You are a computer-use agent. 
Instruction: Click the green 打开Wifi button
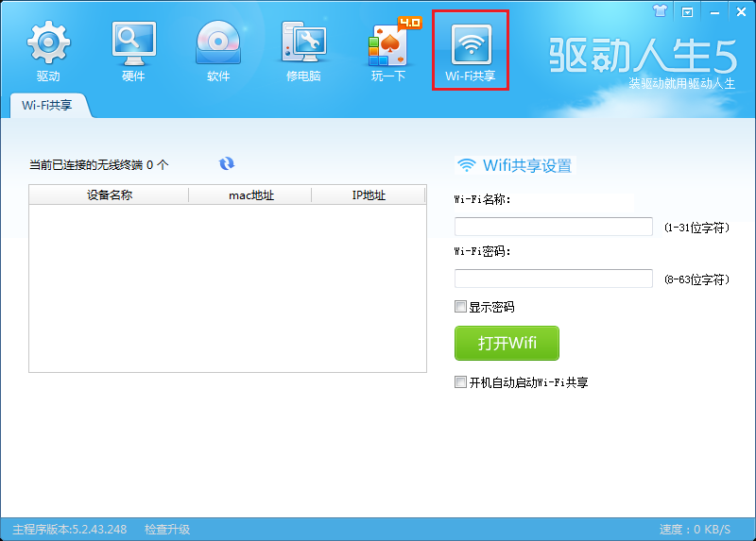(507, 343)
